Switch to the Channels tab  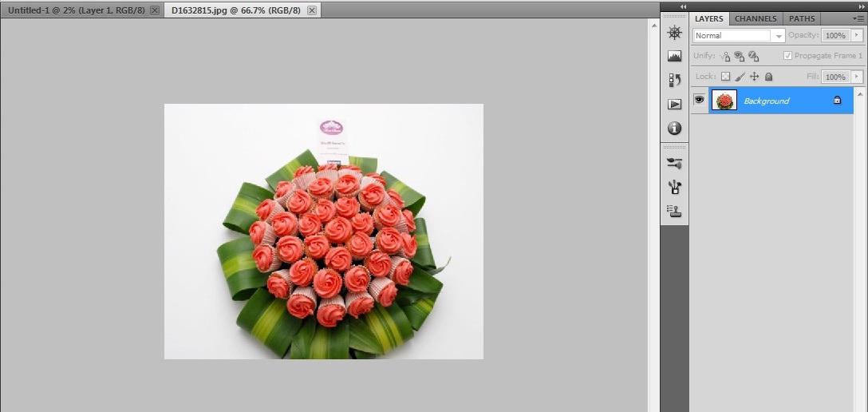(755, 18)
